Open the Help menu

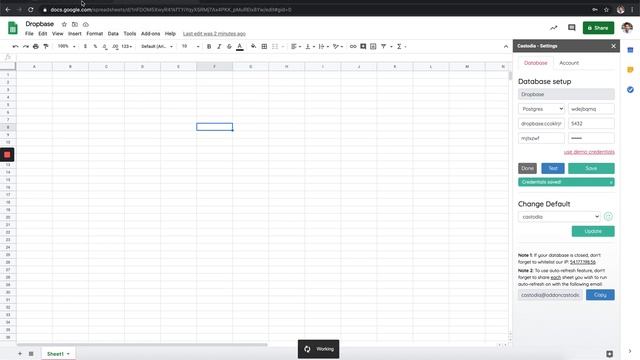click(x=170, y=34)
